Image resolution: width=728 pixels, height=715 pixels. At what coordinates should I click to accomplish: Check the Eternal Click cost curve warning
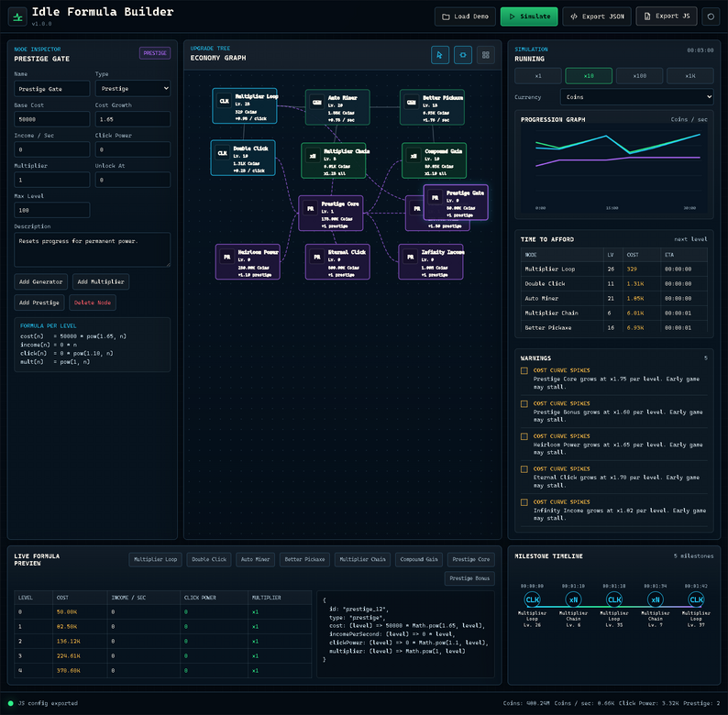coord(524,469)
